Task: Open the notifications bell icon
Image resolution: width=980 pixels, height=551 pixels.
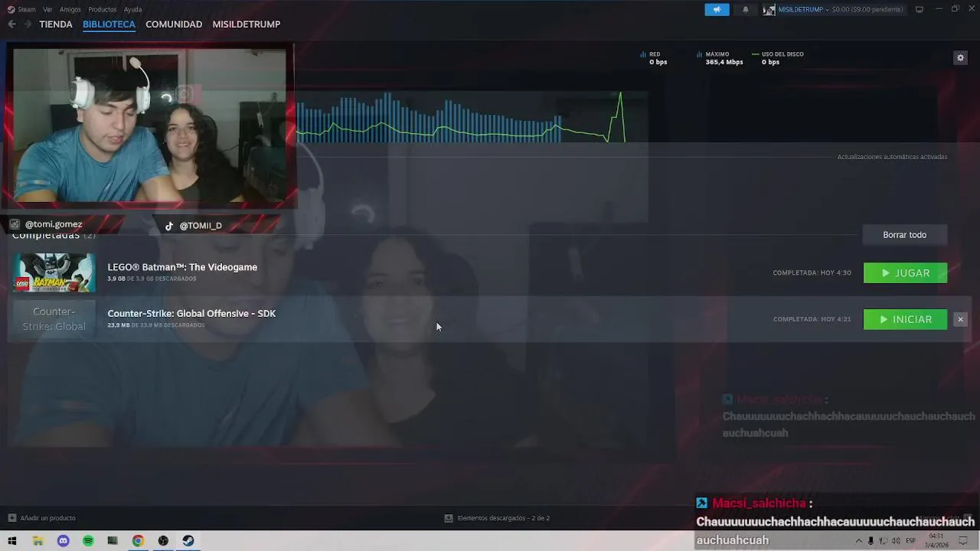Action: [746, 9]
